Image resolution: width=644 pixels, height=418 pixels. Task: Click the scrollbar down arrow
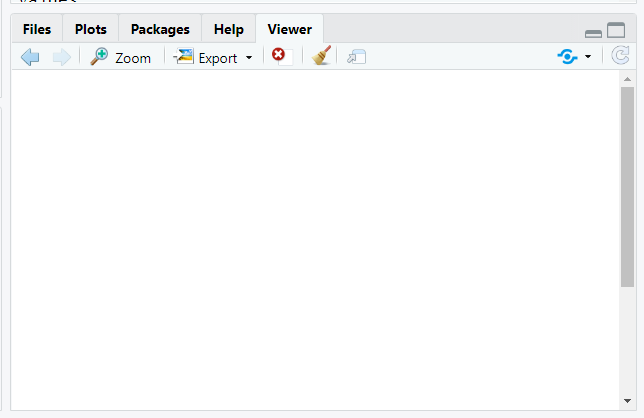tap(627, 401)
